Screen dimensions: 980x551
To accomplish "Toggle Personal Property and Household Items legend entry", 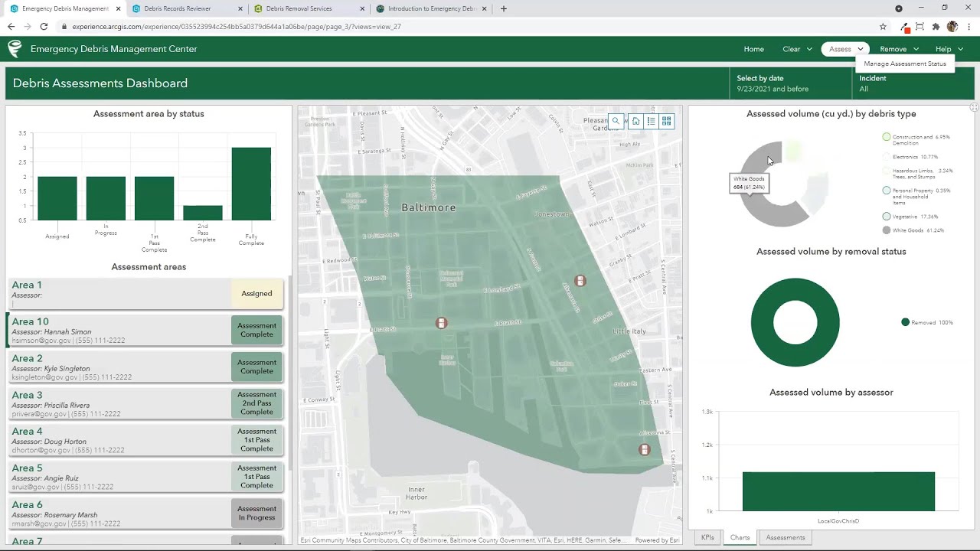I will click(x=916, y=196).
